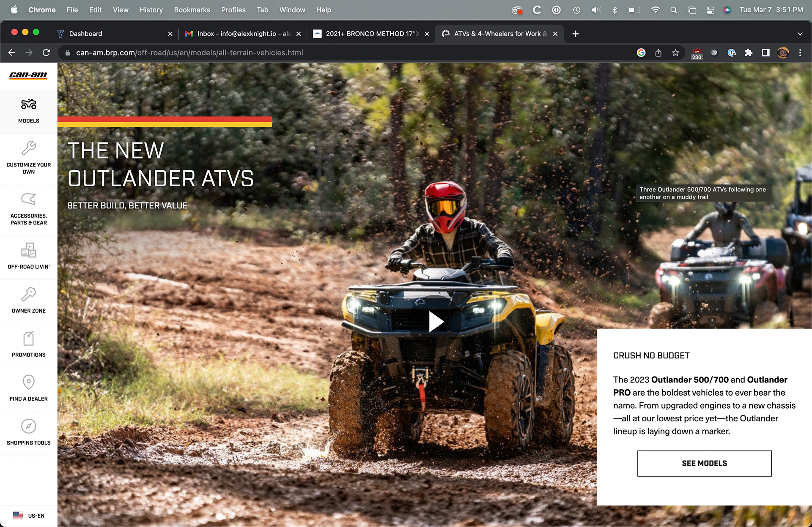The height and width of the screenshot is (527, 812).
Task: Open macOS Control Center
Action: coord(710,10)
